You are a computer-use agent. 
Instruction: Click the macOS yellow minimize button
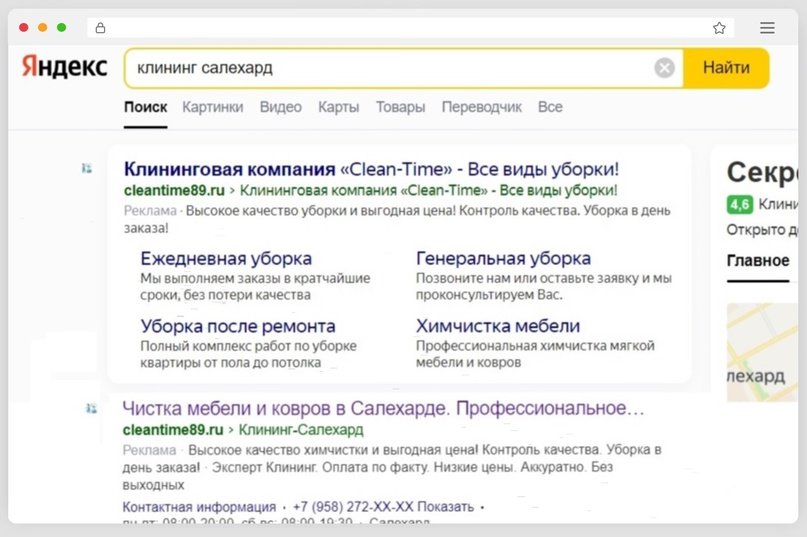(x=43, y=27)
